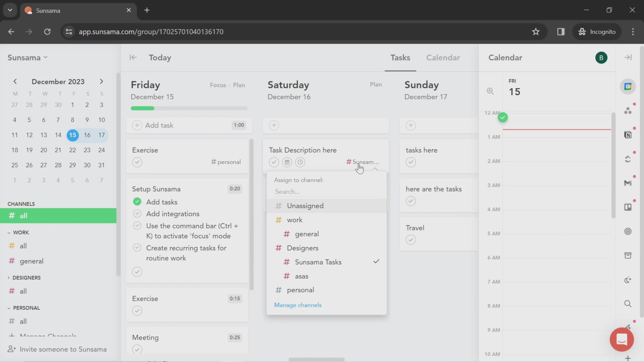
Task: Select all channel under CHANNELS
Action: [x=58, y=216]
